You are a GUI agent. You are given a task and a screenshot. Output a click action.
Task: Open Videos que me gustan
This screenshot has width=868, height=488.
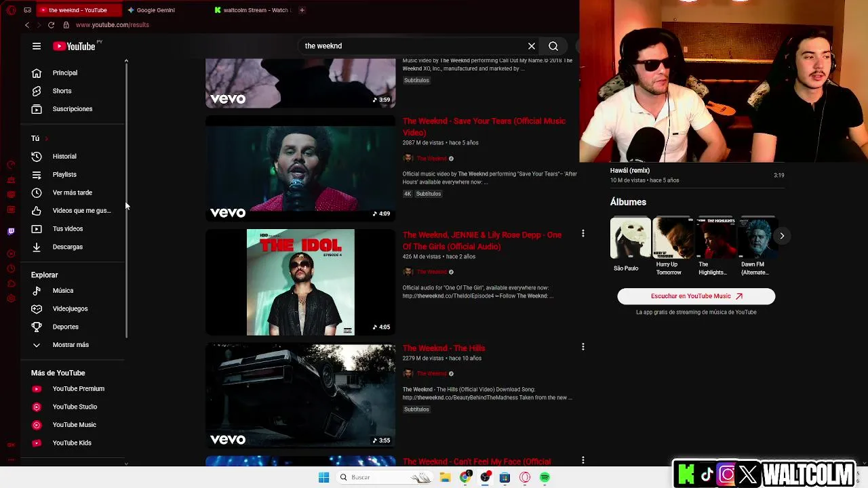pyautogui.click(x=81, y=211)
